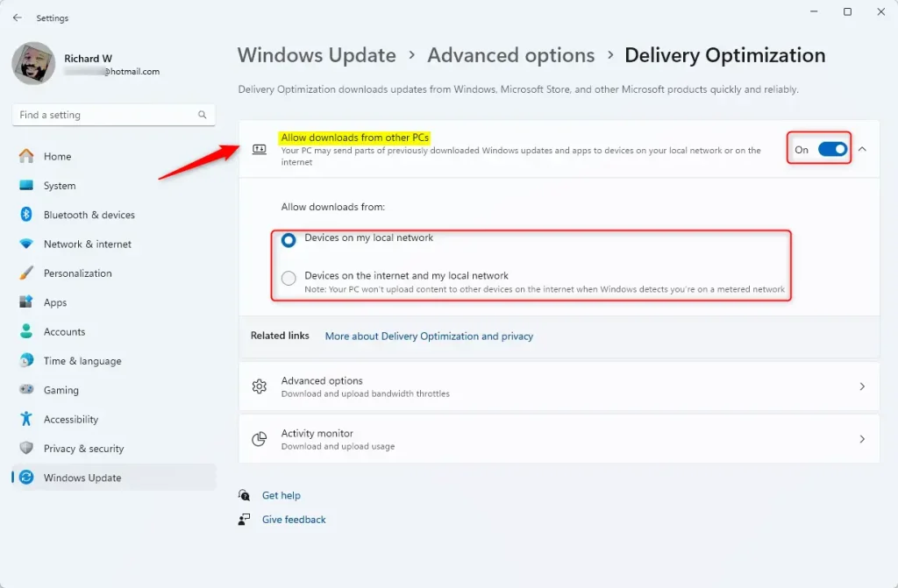Open the Get help link
This screenshot has height=588, width=898.
282,495
